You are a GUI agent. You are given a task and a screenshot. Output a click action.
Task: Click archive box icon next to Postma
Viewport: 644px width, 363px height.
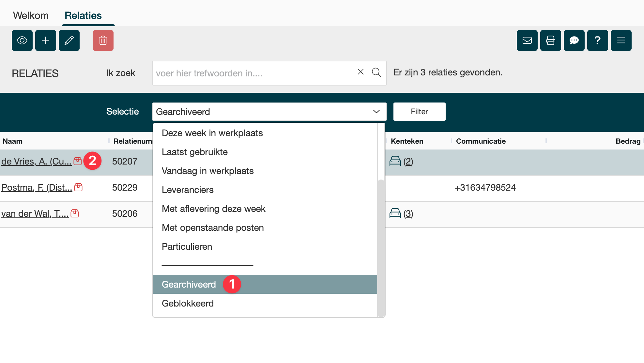point(79,187)
